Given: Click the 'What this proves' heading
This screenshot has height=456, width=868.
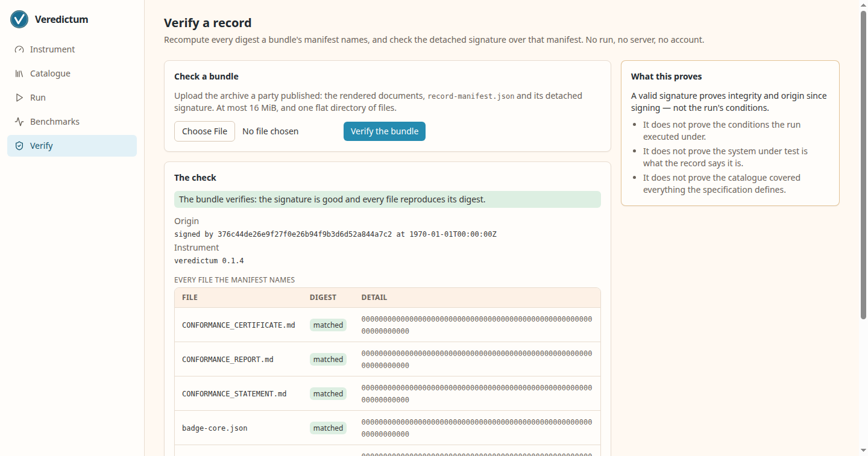Looking at the screenshot, I should coord(667,77).
